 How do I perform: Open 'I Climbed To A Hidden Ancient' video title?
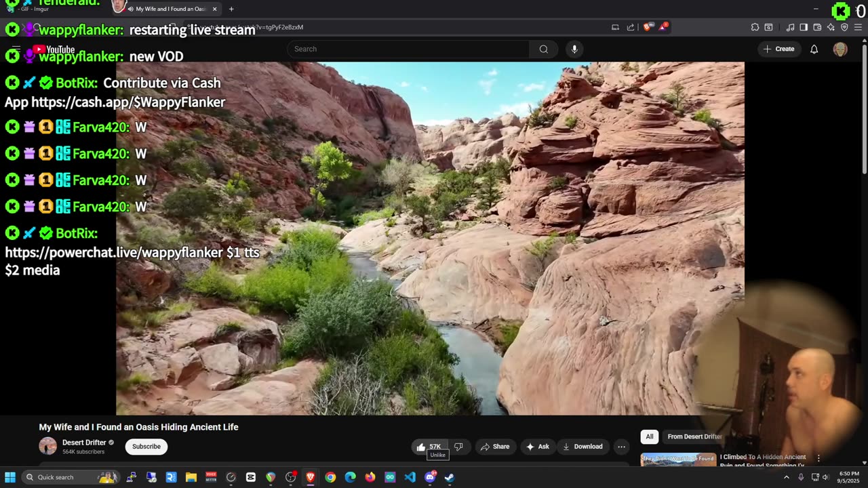(x=763, y=457)
